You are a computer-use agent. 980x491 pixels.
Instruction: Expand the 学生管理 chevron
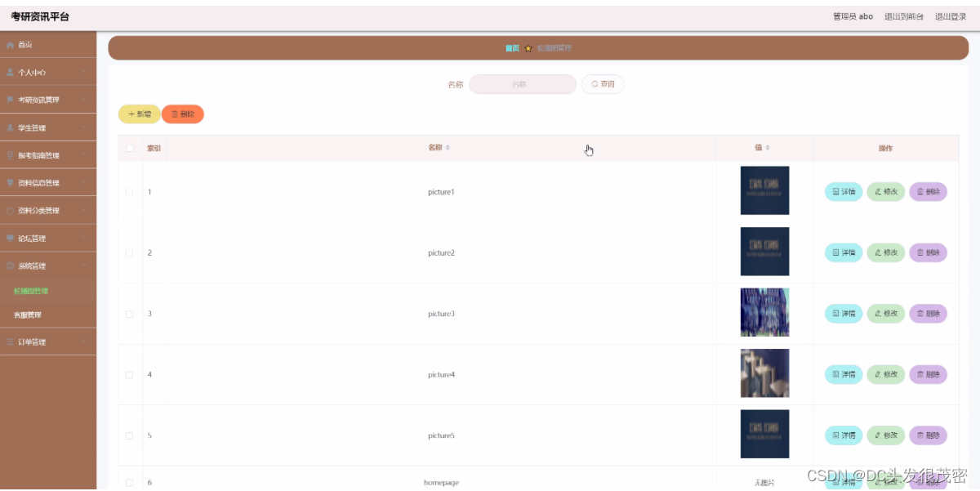[x=84, y=127]
